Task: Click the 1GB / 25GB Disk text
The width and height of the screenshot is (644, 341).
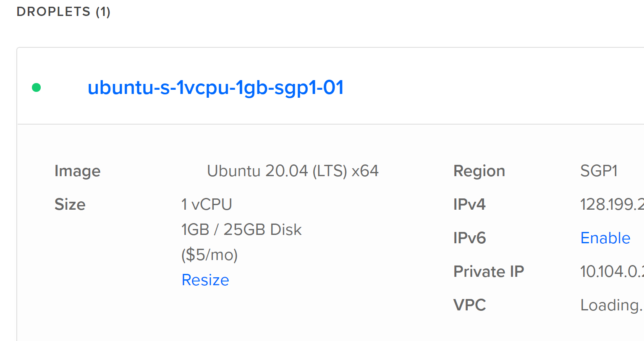Action: tap(241, 230)
